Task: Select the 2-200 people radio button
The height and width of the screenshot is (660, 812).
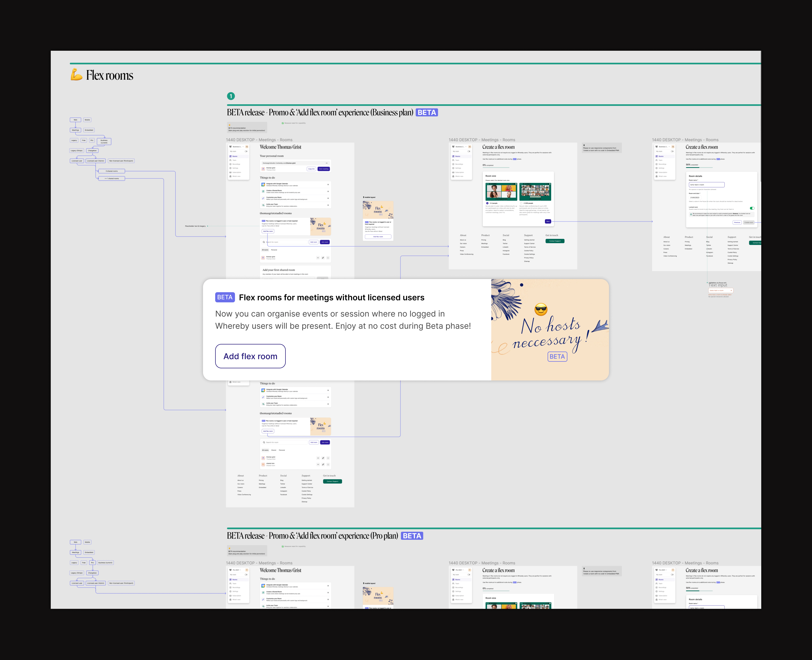Action: click(x=521, y=203)
